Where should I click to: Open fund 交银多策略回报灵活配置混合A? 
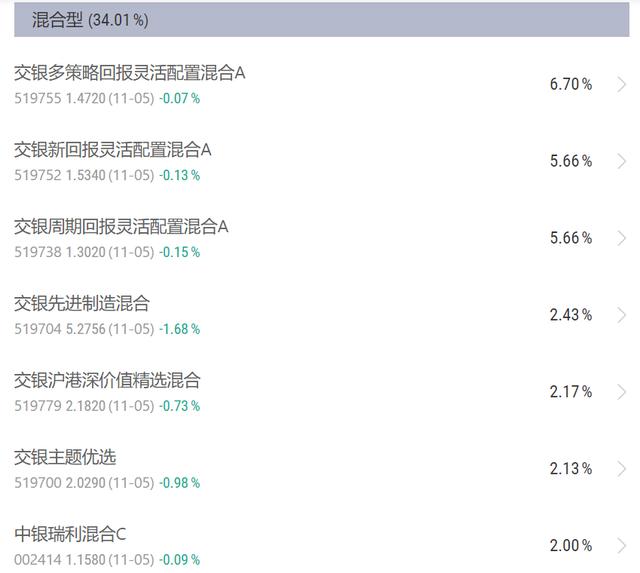click(x=130, y=73)
